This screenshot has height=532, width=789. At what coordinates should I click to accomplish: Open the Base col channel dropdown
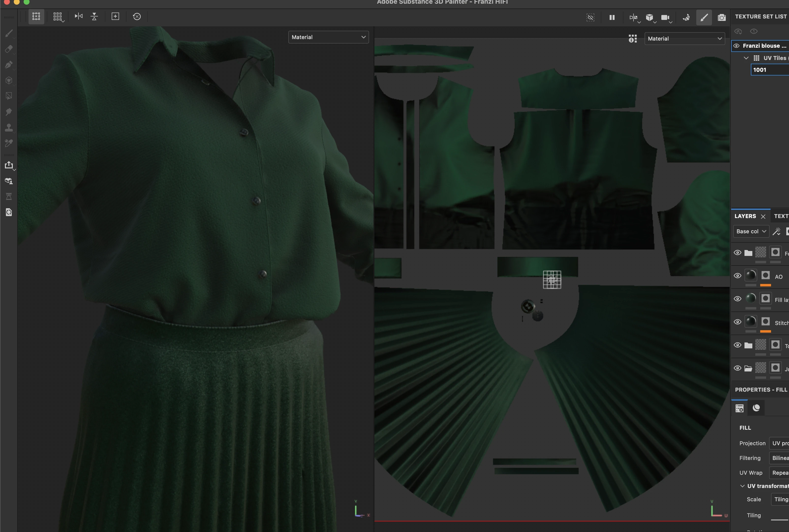click(751, 231)
